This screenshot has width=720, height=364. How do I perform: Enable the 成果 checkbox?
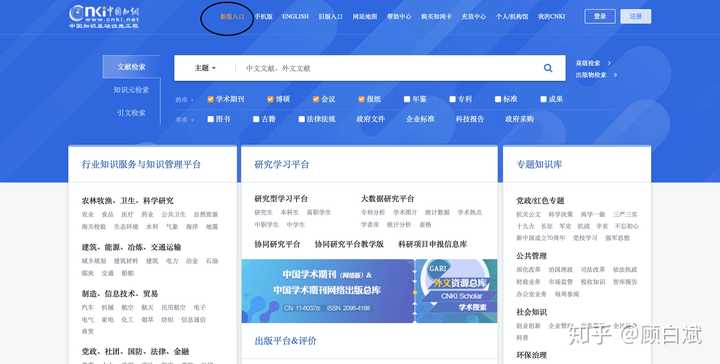point(543,99)
